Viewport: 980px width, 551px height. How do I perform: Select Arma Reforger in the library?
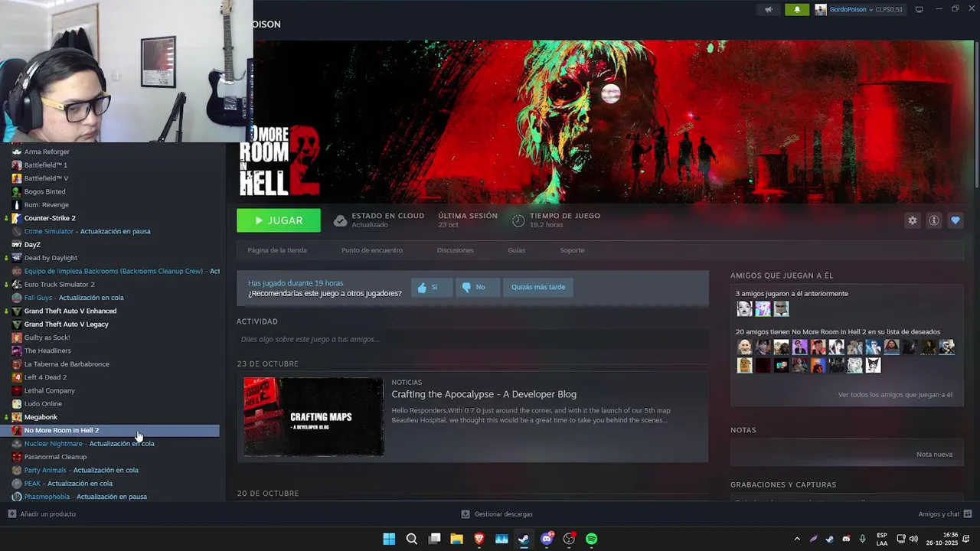47,152
